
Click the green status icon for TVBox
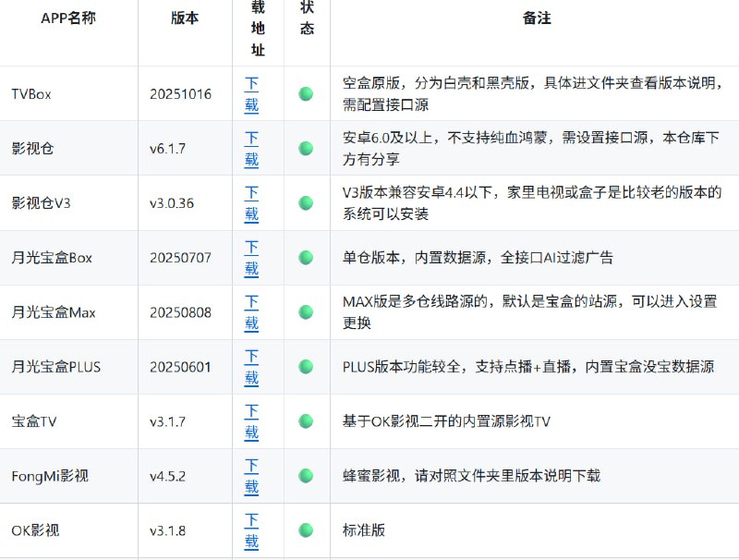[305, 93]
